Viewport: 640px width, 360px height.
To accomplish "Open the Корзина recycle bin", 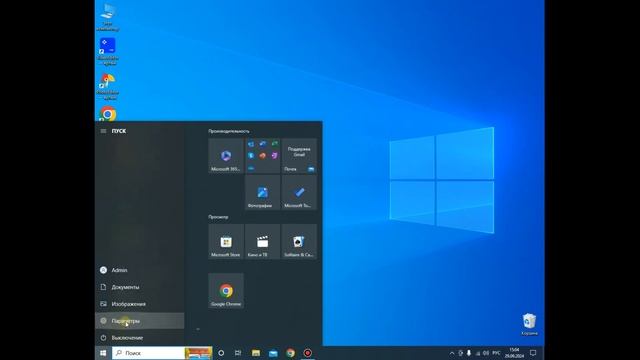I will pos(529,324).
